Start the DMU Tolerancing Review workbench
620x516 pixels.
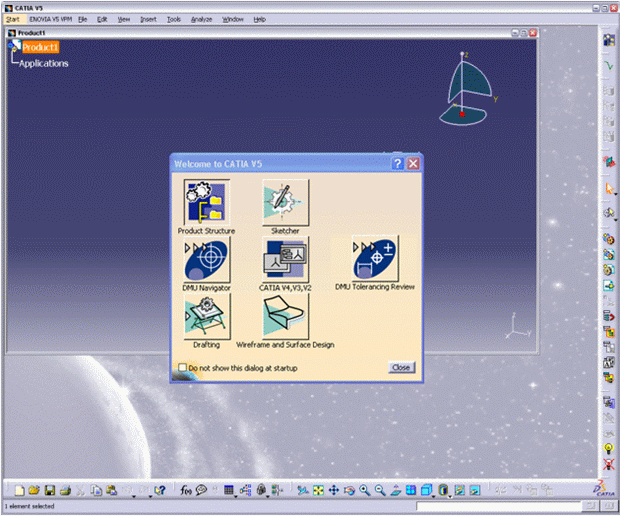coord(375,260)
